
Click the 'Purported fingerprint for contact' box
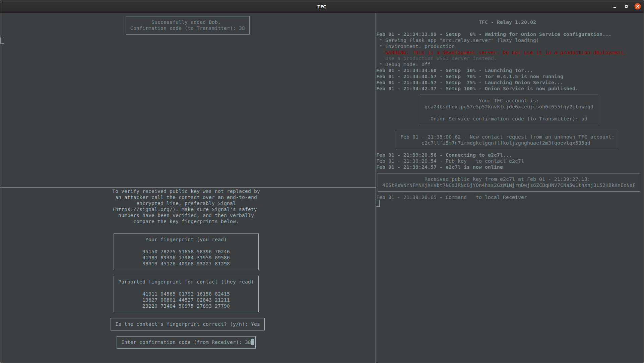click(x=186, y=294)
